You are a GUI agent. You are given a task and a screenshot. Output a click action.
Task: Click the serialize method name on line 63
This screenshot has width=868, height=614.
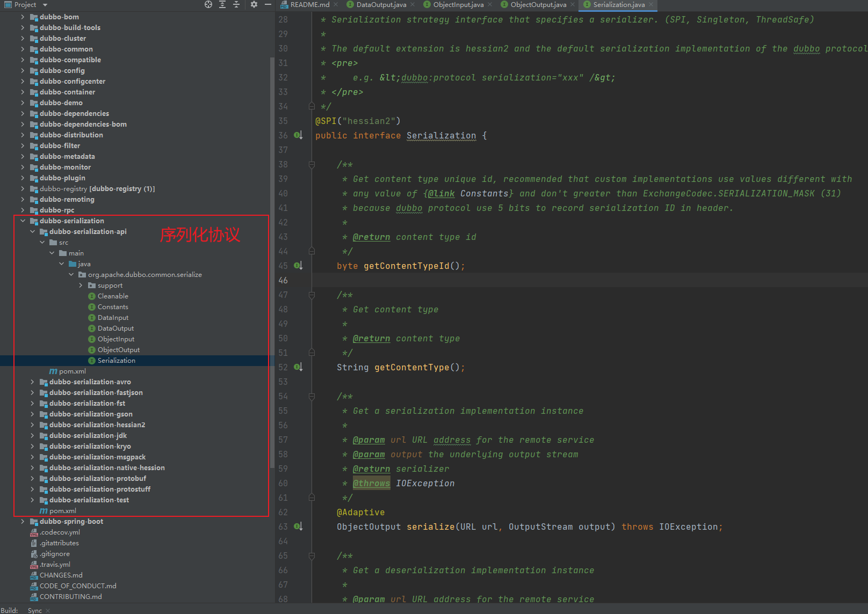coord(430,527)
